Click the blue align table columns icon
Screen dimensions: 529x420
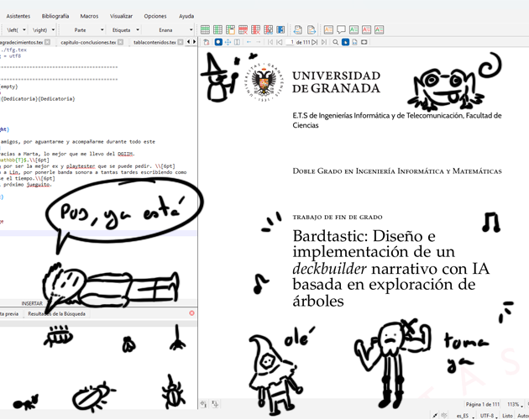[280, 29]
